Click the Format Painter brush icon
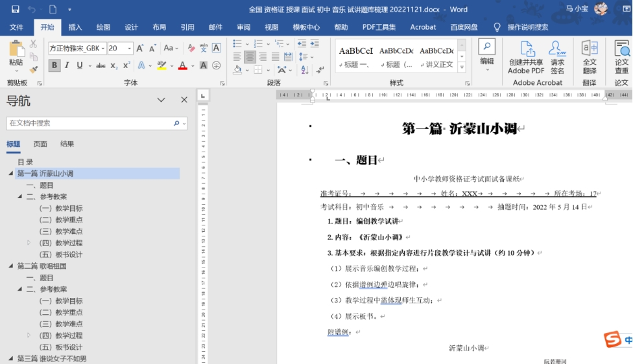 [x=34, y=69]
